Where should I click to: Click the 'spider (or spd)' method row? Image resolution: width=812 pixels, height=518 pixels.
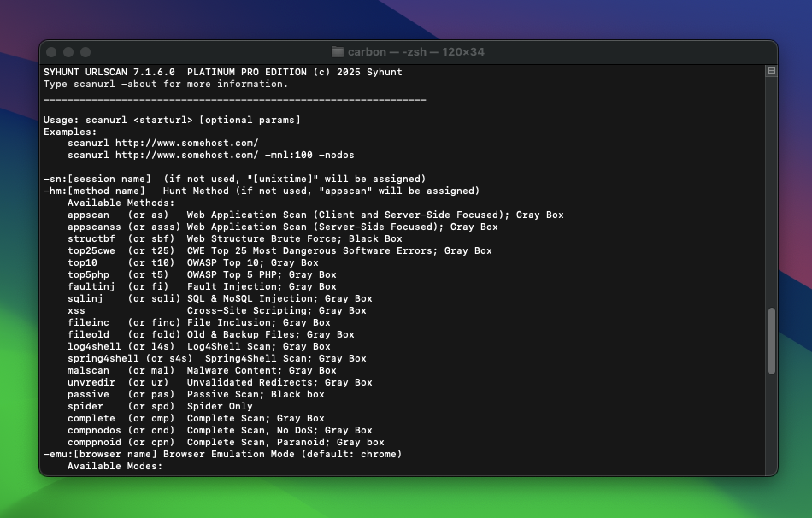160,406
